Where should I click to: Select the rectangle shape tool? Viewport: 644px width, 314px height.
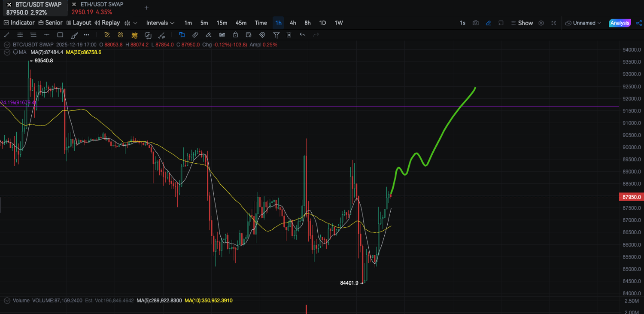[60, 35]
